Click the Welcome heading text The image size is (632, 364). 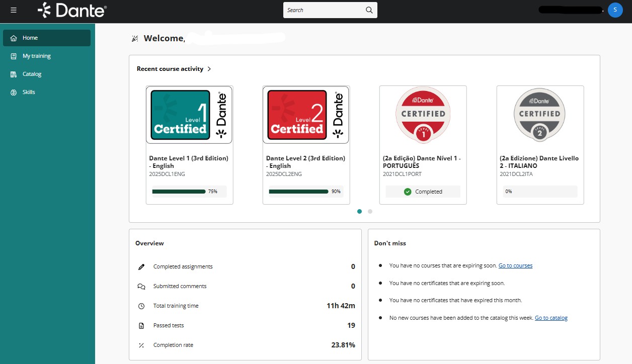[x=165, y=38]
